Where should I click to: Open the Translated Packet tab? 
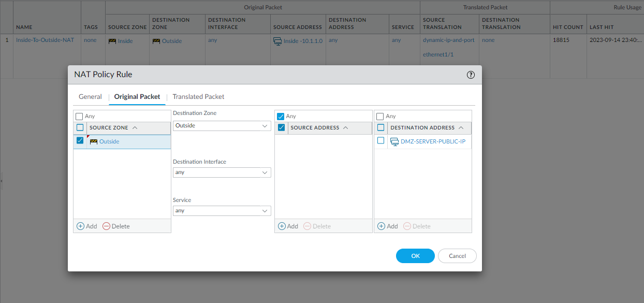[198, 97]
